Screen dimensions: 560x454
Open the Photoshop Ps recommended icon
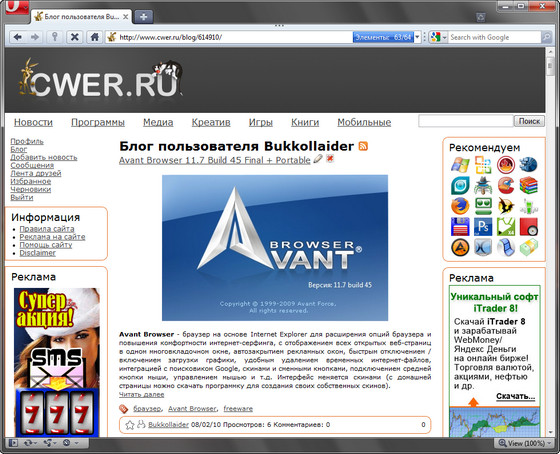click(483, 226)
